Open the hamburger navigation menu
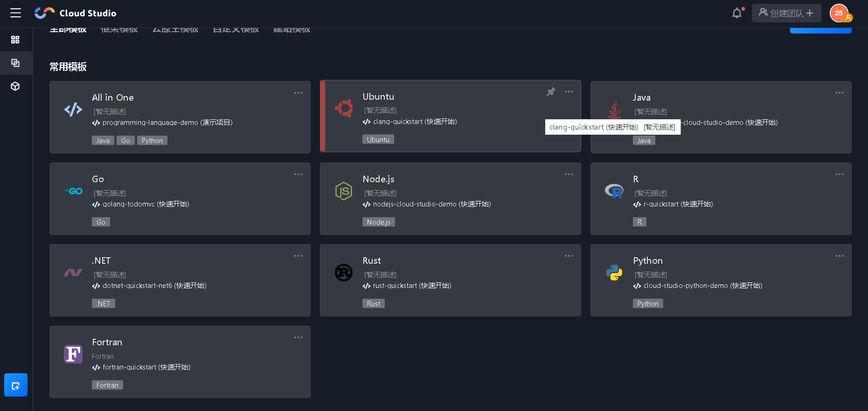Screen dimensions: 868x411 (x=15, y=13)
